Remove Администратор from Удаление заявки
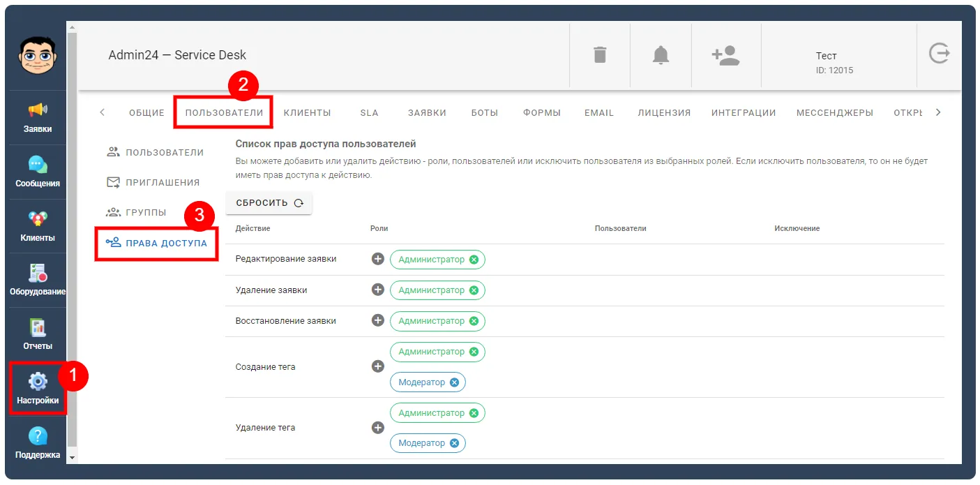Viewport: 980px width, 485px height. coord(474,290)
